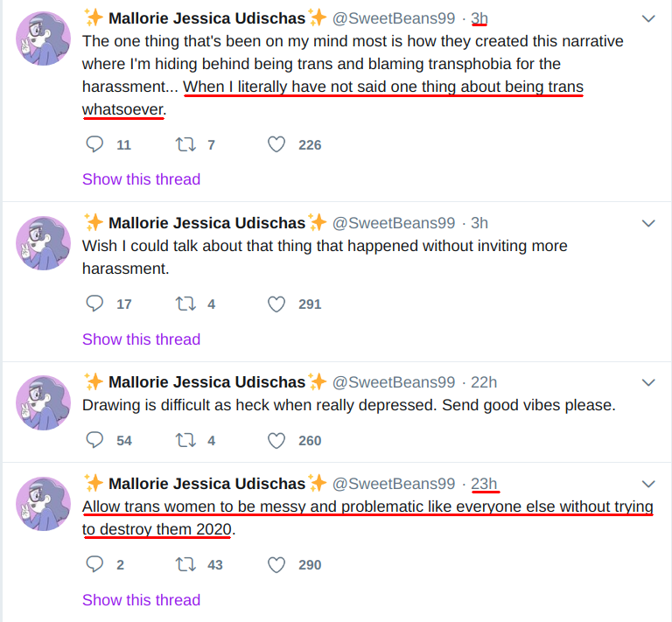
Task: Open the 22h timestamp link
Action: tap(484, 382)
